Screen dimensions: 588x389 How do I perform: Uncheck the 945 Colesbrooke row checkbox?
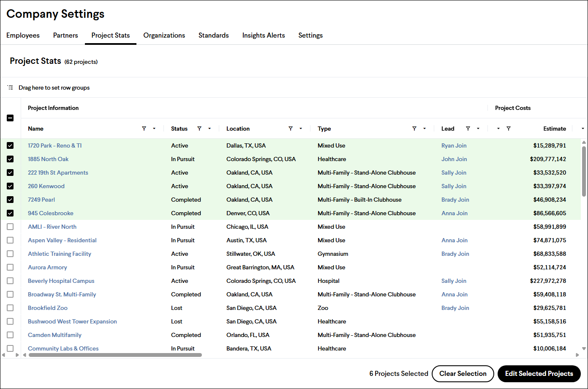(x=10, y=213)
